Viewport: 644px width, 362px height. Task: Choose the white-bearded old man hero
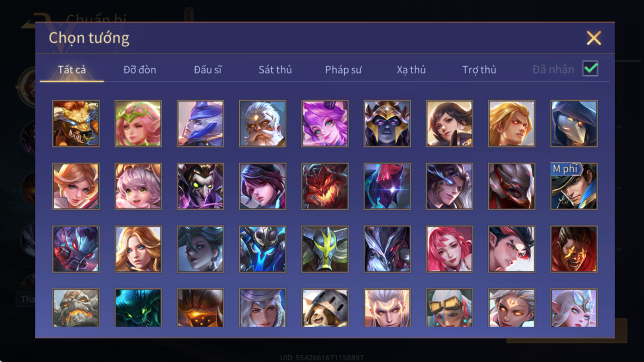[x=262, y=124]
